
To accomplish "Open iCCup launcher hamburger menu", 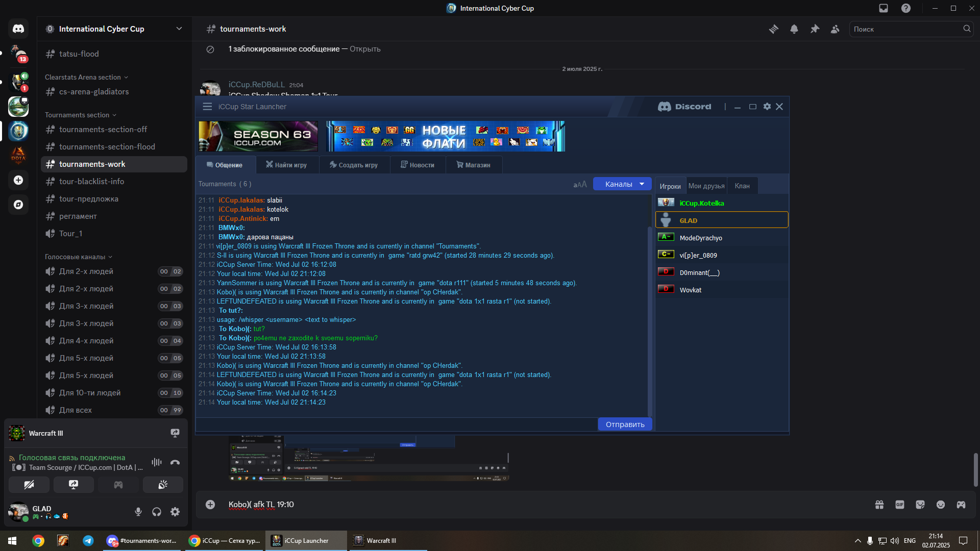I will (x=207, y=107).
